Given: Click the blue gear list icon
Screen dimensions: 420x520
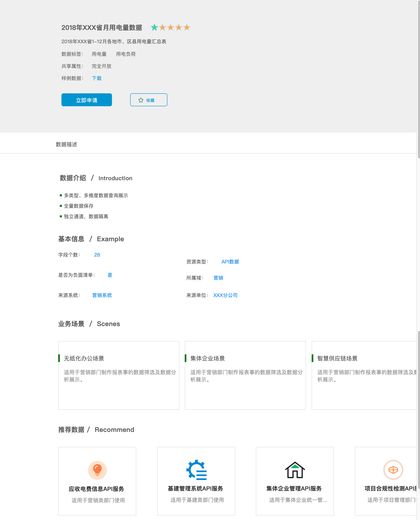Looking at the screenshot, I should (196, 470).
